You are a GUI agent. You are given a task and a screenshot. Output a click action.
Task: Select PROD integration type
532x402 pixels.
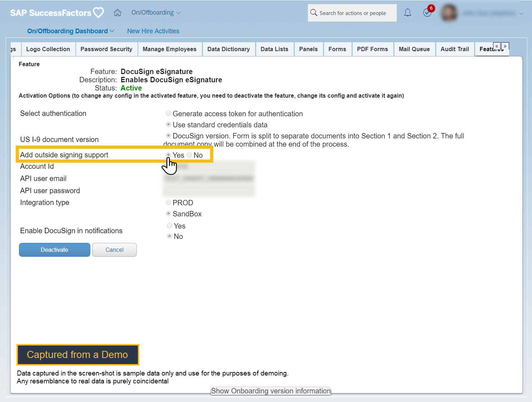coord(168,202)
